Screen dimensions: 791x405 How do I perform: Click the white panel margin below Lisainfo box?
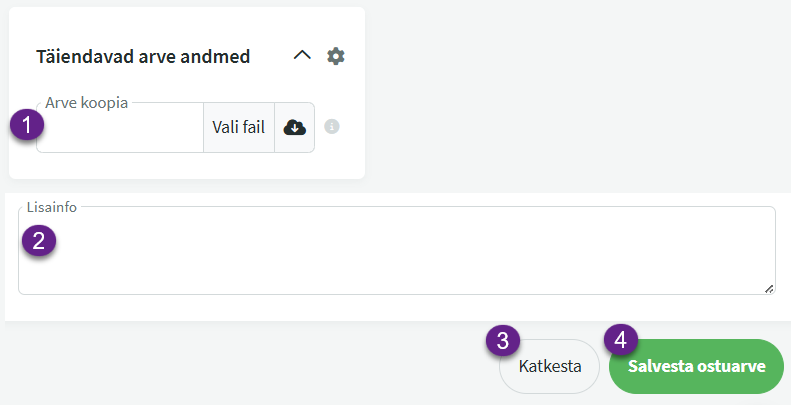(x=400, y=308)
